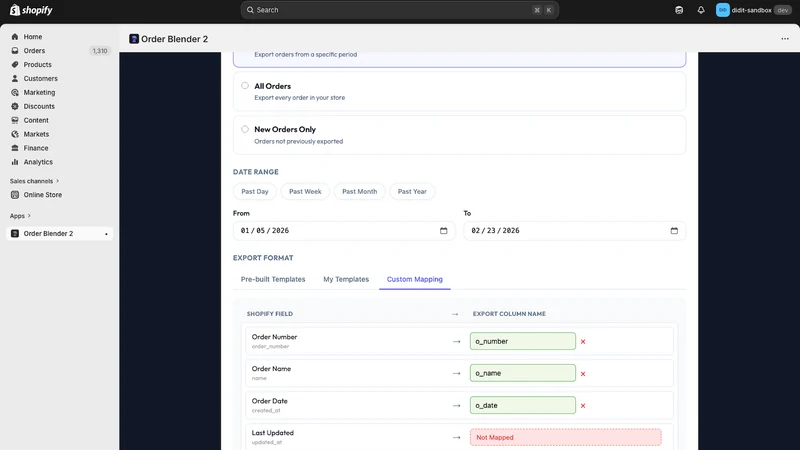Open the notifications bell icon
The width and height of the screenshot is (800, 450).
pos(701,10)
